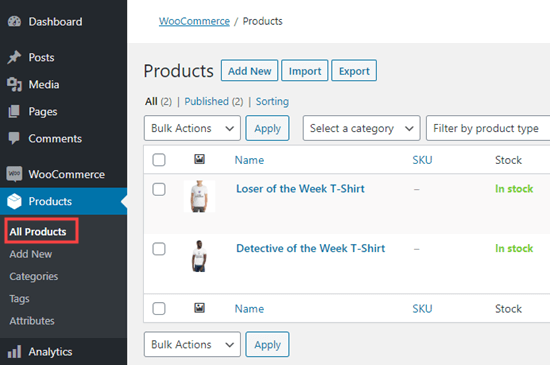550x365 pixels.
Task: Open the bottom Bulk Actions dropdown
Action: coord(192,344)
